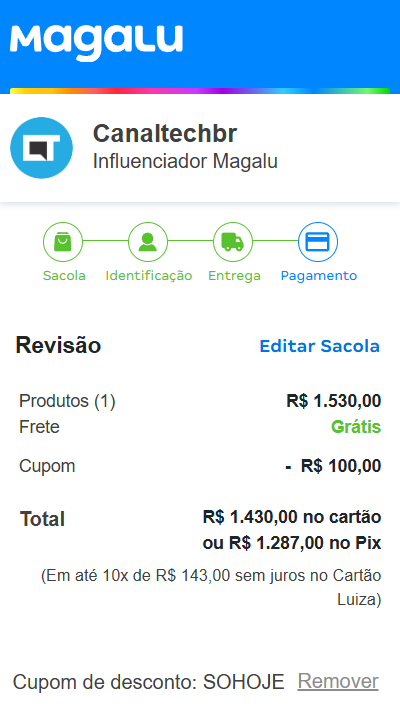This screenshot has height=708, width=400.
Task: Remove the SOHOJE coupon via Remover
Action: click(338, 681)
